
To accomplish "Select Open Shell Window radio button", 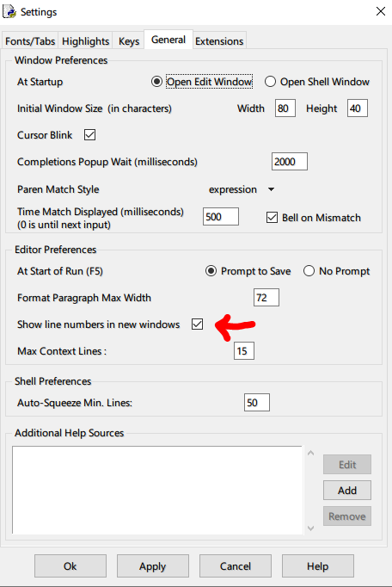I will click(270, 82).
